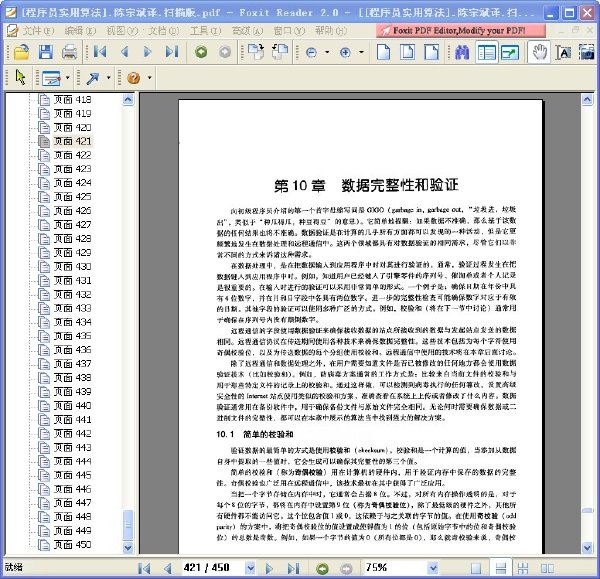This screenshot has height=579, width=600.
Task: Click the typewriter note tool icon
Action: click(x=51, y=78)
